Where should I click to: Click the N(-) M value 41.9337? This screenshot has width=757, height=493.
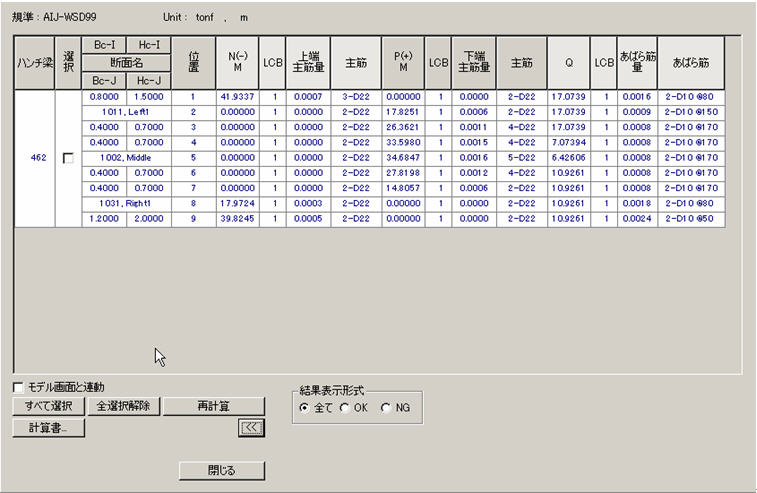tap(237, 97)
